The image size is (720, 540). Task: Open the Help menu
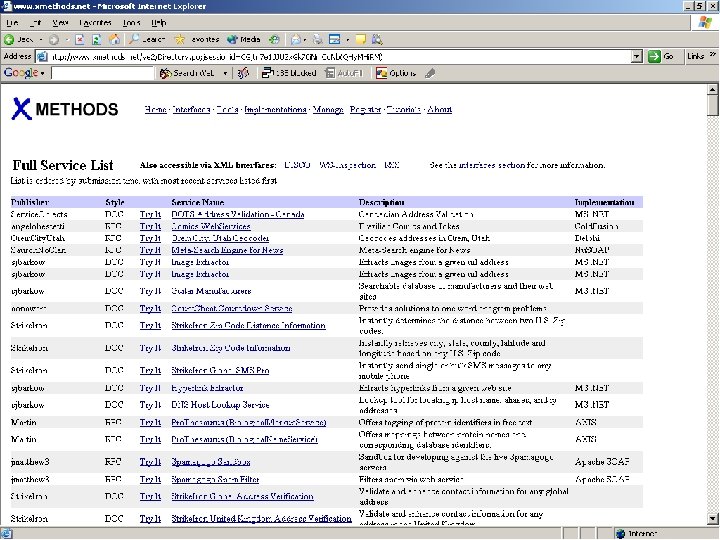click(158, 22)
